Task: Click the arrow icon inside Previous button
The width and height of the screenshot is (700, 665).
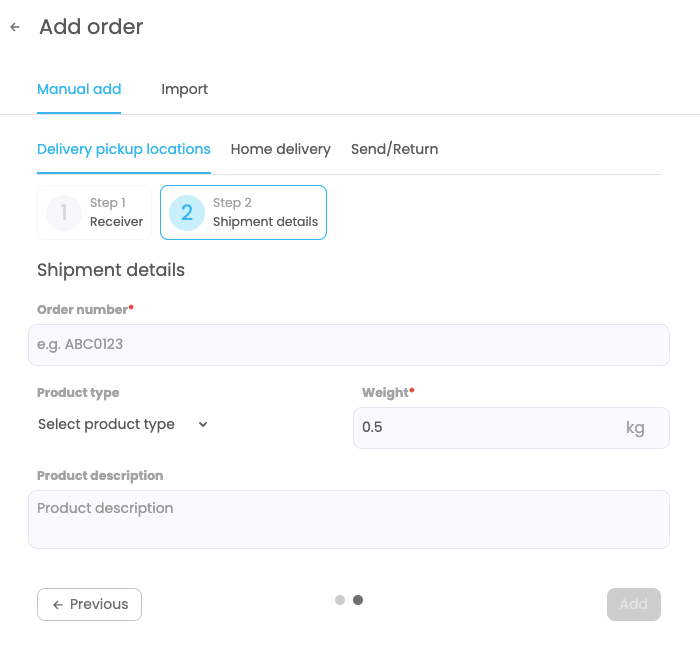Action: point(58,604)
